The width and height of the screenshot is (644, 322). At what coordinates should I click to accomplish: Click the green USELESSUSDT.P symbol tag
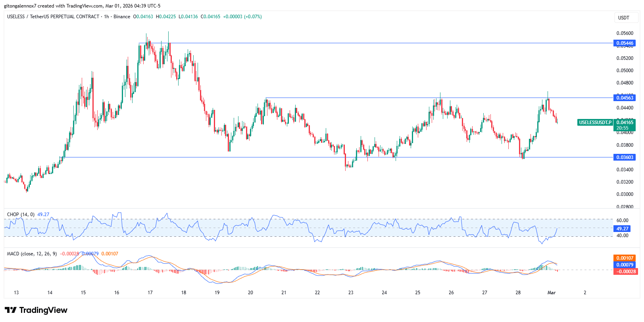coord(595,123)
